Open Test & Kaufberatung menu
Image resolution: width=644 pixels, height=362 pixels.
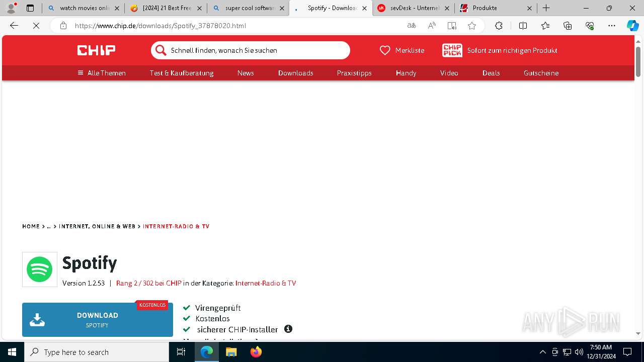tap(182, 73)
